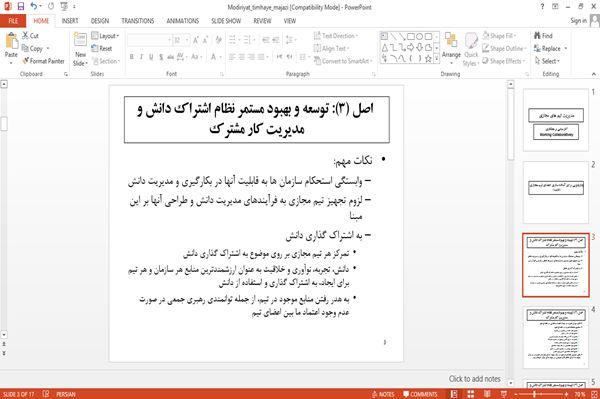Select slide 4 thumbnail

[556, 337]
